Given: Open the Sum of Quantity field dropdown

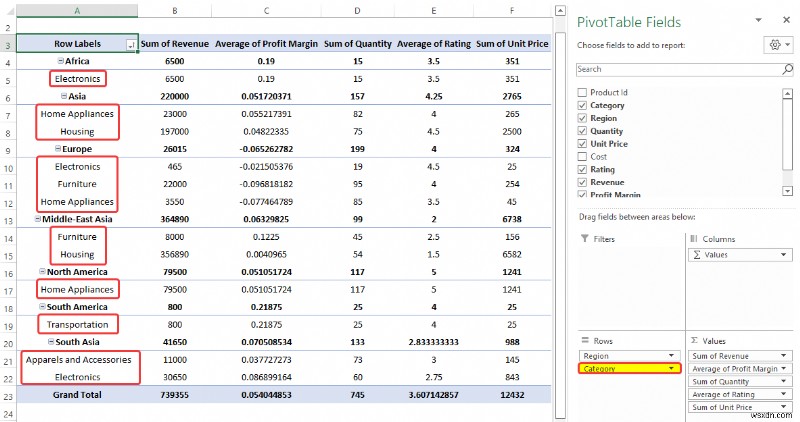Looking at the screenshot, I should pos(784,381).
